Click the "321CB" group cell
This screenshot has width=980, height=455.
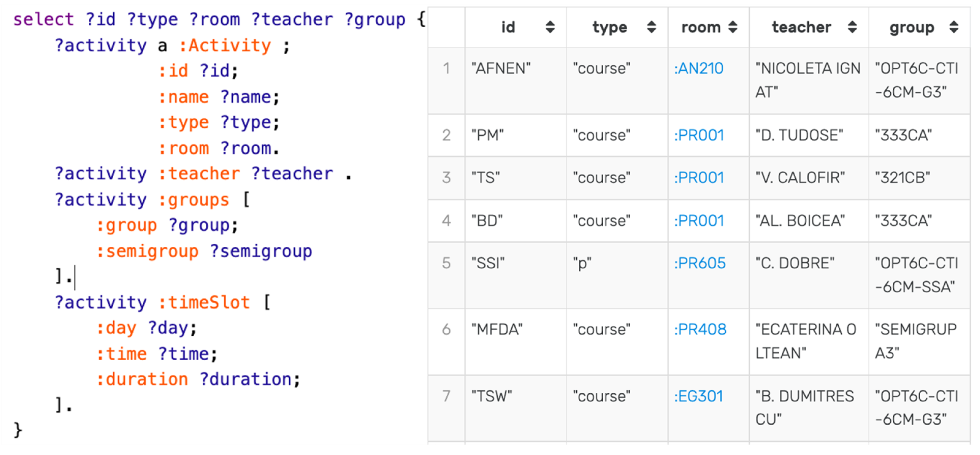(x=902, y=178)
